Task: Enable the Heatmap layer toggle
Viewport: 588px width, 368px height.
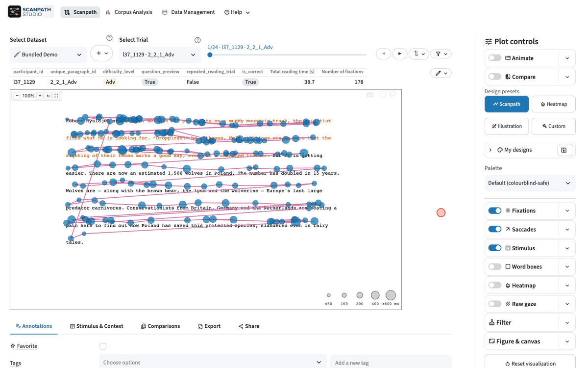Action: (x=495, y=285)
